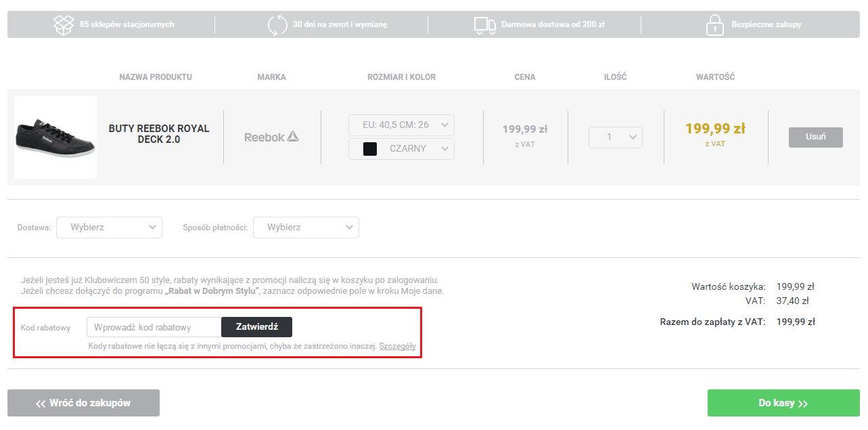The height and width of the screenshot is (430, 868).
Task: Click the text 85 sklepów stacjonarnych
Action: (127, 24)
